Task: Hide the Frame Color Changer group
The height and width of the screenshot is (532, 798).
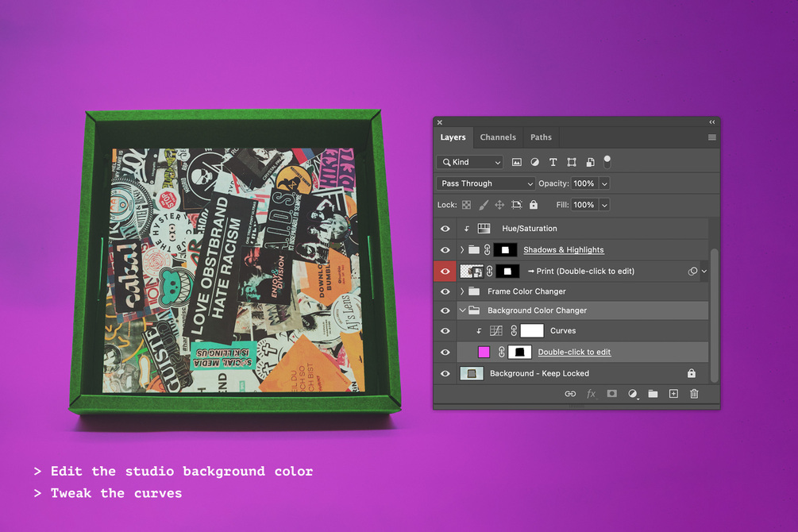Action: point(445,291)
